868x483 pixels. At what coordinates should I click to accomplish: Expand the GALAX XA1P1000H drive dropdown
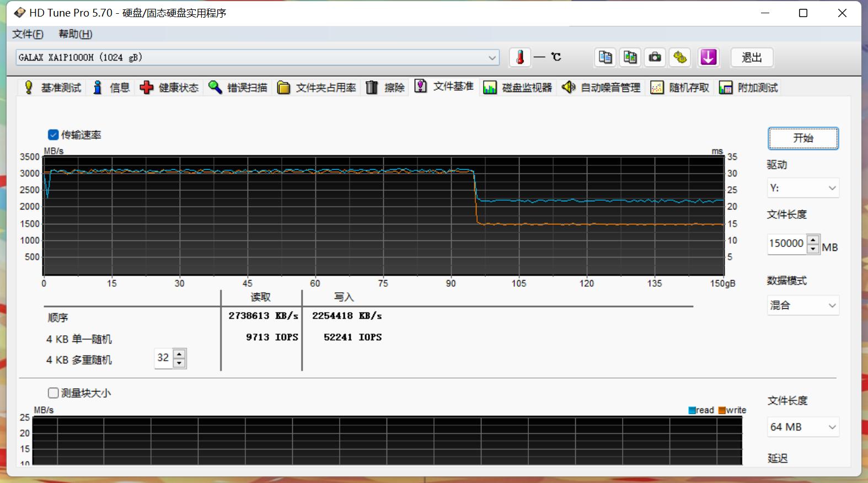pos(492,57)
